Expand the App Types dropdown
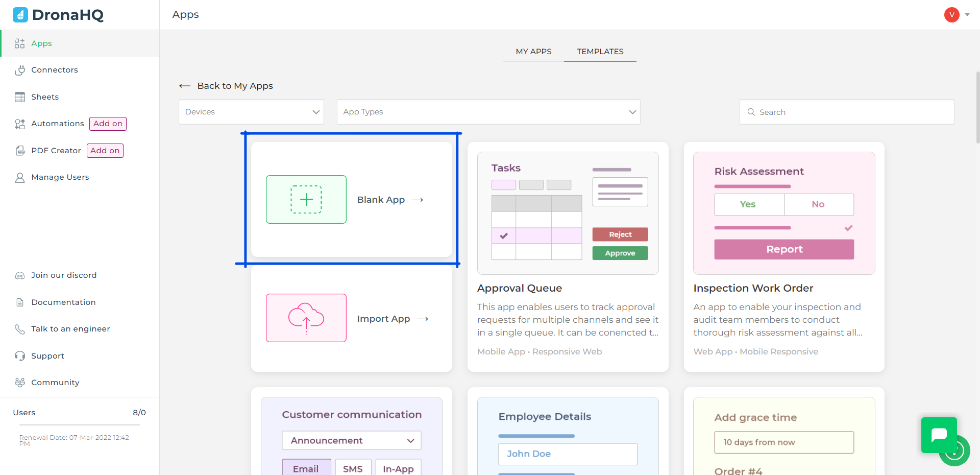Image resolution: width=980 pixels, height=475 pixels. click(488, 112)
